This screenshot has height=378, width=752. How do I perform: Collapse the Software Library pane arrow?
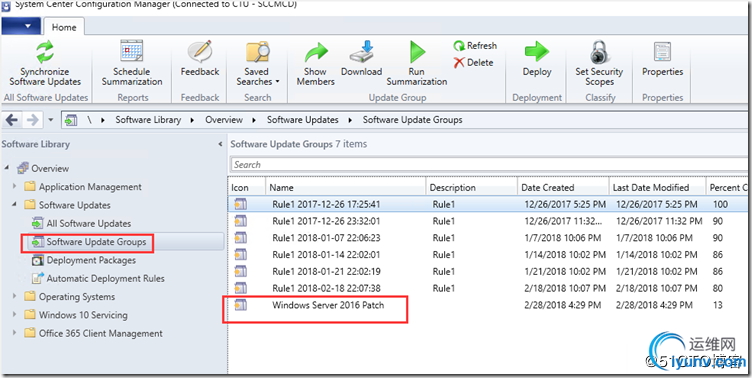point(220,144)
